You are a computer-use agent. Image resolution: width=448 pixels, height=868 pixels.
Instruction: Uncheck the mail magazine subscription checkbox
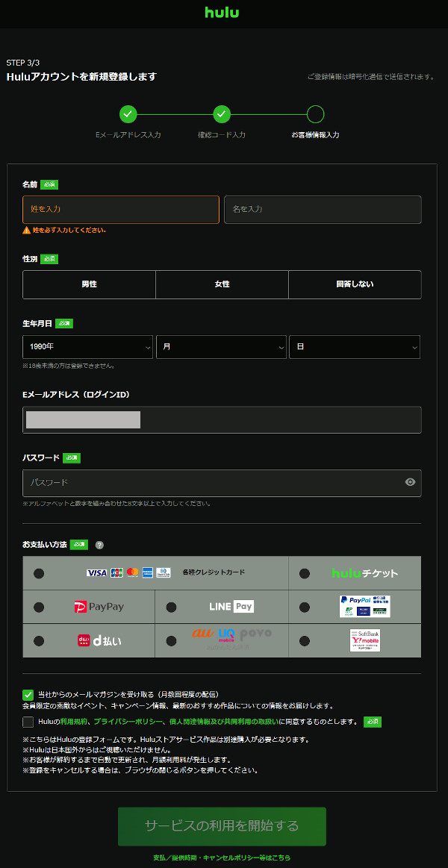pos(28,695)
